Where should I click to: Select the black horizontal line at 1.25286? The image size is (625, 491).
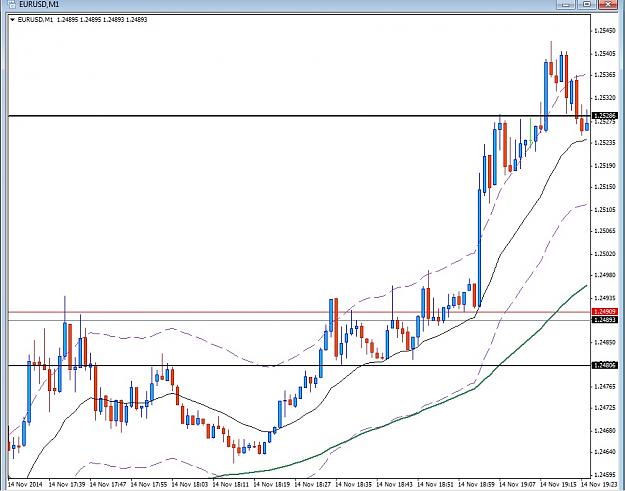299,116
